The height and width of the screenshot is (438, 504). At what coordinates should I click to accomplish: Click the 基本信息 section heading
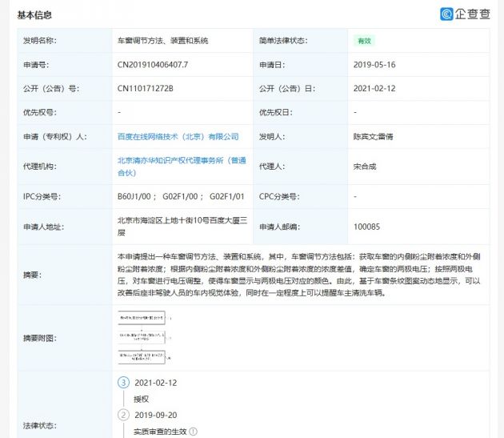[x=34, y=14]
